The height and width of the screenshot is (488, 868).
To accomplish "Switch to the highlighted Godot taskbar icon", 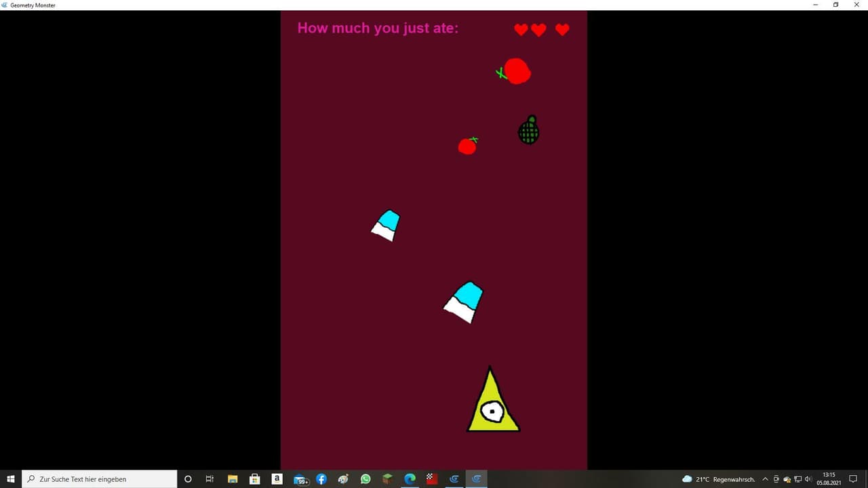I will (477, 479).
